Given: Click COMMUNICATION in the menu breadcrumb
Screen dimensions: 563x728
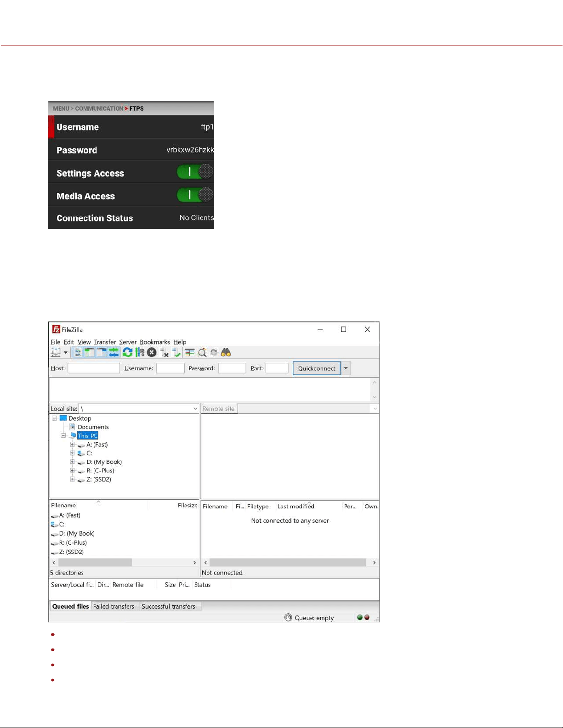Looking at the screenshot, I should (x=99, y=108).
